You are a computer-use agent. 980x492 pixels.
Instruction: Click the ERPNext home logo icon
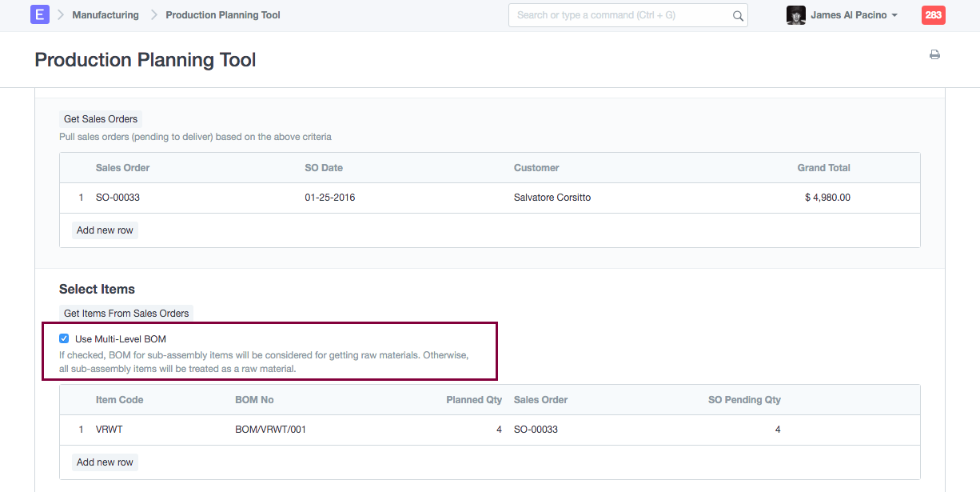tap(40, 15)
